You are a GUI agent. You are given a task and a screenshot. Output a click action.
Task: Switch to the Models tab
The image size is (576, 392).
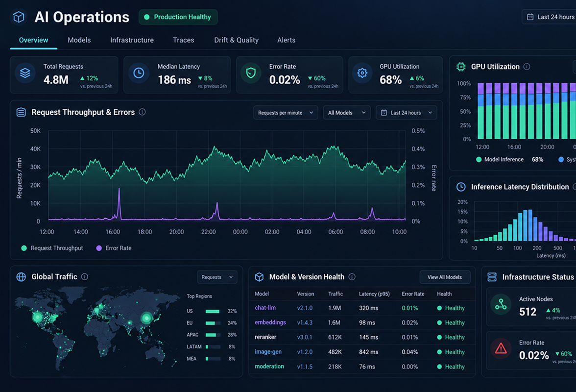(79, 40)
